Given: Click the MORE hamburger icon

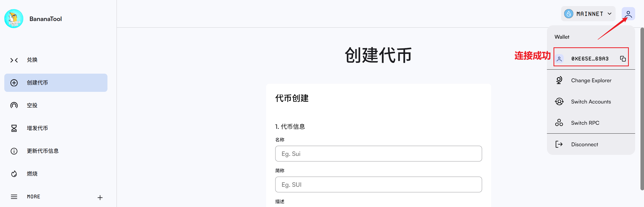Looking at the screenshot, I should coord(14,197).
